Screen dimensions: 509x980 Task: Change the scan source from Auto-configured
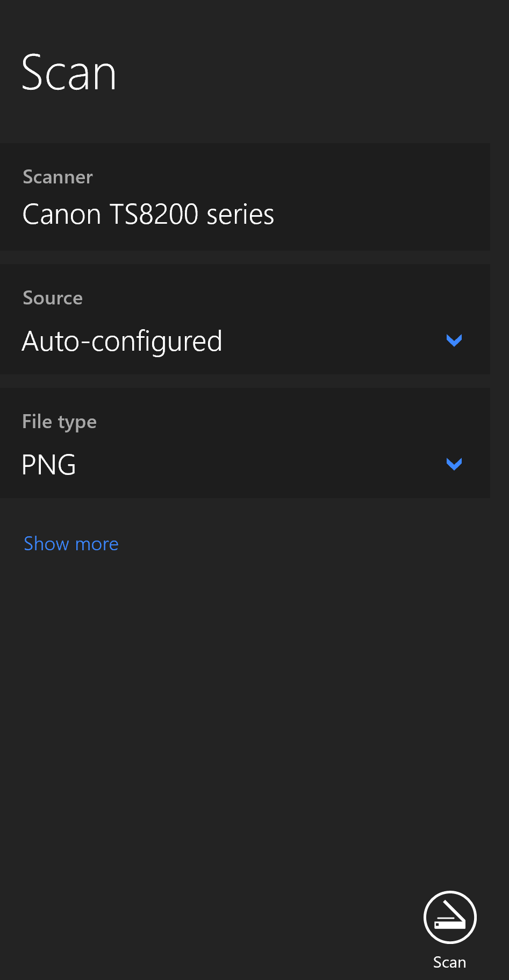tap(245, 341)
